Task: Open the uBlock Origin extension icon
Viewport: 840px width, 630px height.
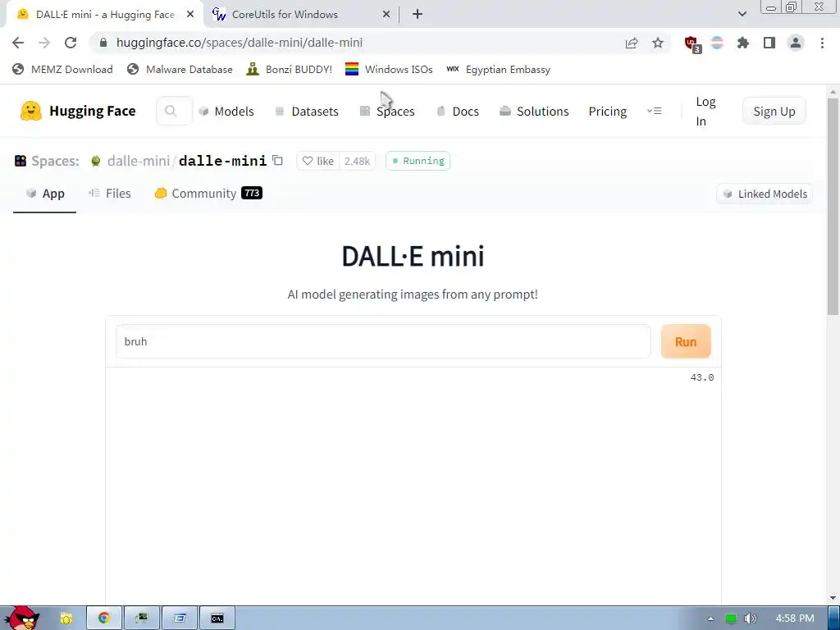Action: 692,43
